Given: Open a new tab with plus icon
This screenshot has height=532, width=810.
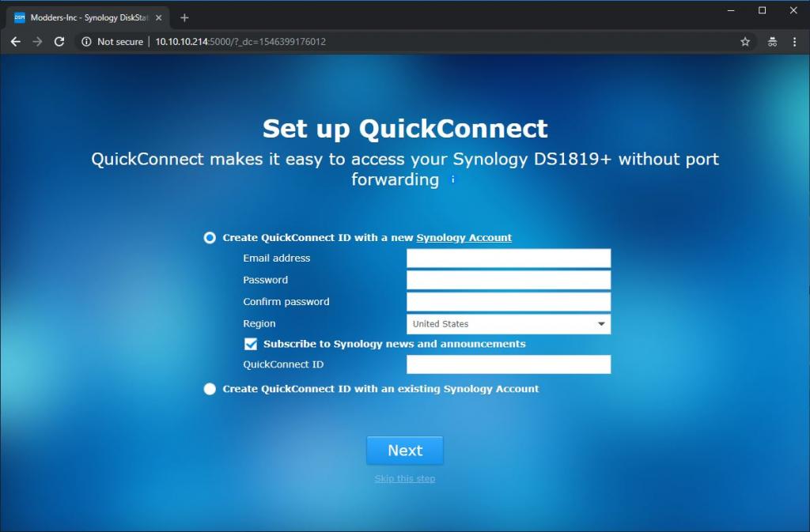Looking at the screenshot, I should 185,17.
